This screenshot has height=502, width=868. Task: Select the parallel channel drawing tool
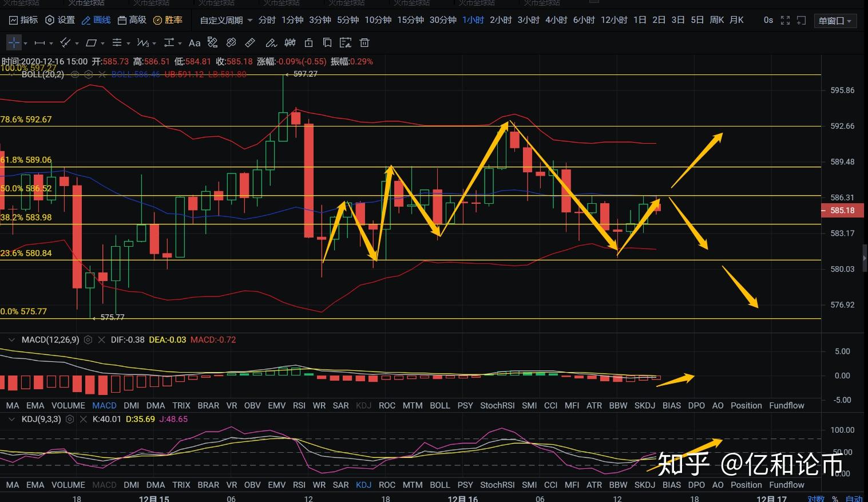click(65, 43)
